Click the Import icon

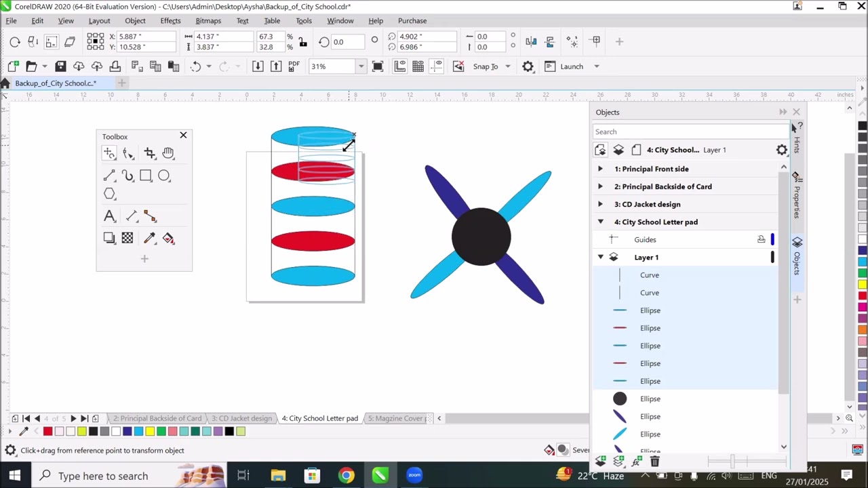pos(258,66)
